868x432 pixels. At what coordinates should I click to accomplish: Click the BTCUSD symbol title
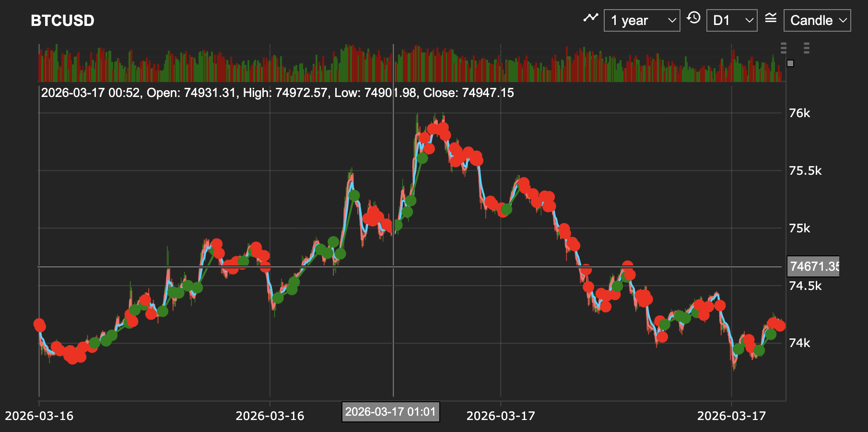(x=62, y=21)
